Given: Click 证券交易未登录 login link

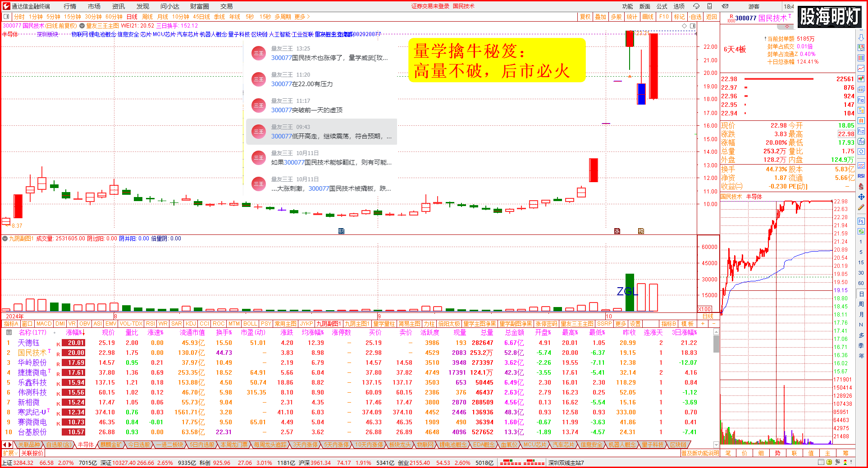Looking at the screenshot, I should [x=431, y=6].
